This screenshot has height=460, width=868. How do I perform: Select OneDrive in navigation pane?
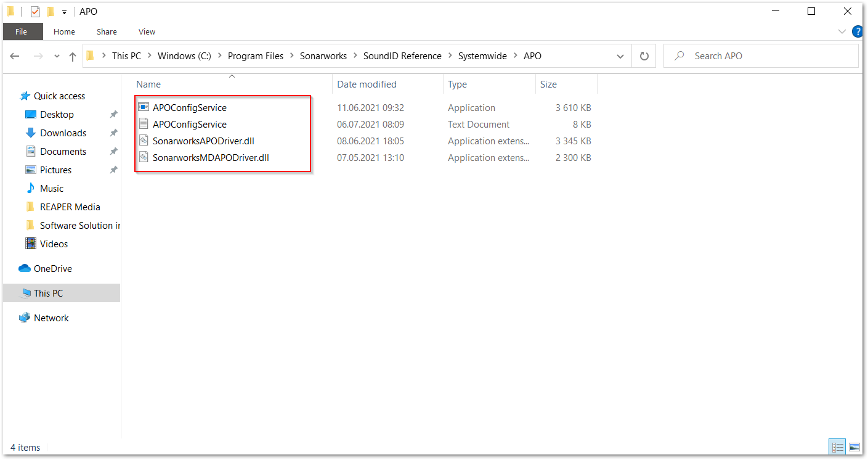pos(52,269)
